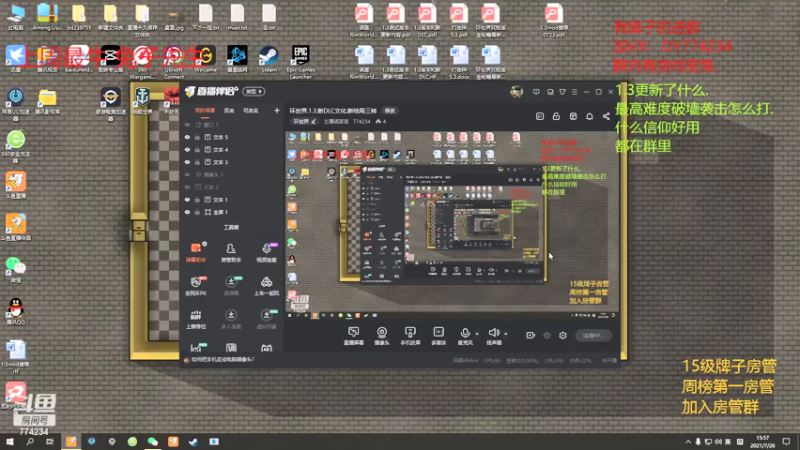
Task: Open the 上车一起玩 tool
Action: pos(266,286)
